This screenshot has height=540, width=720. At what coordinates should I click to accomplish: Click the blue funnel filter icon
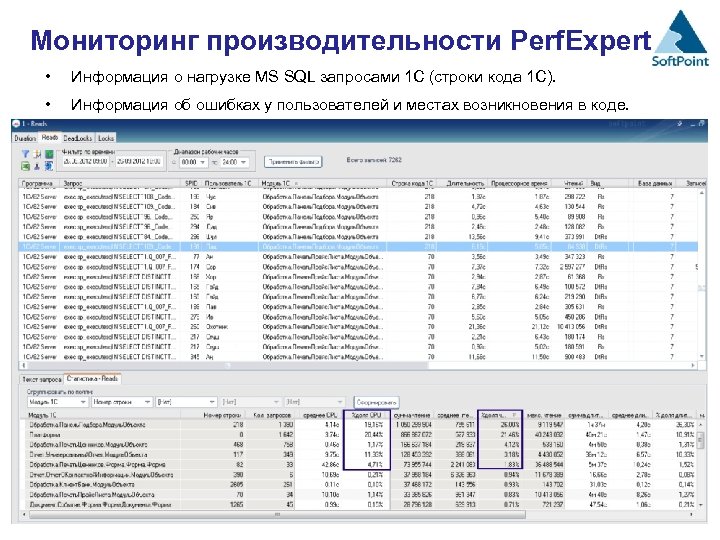[x=26, y=154]
